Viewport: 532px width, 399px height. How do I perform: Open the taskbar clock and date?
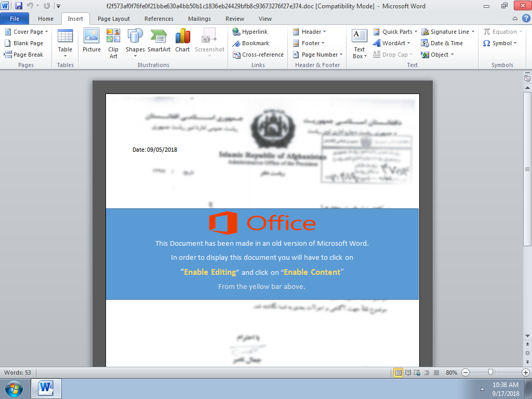[x=506, y=389]
